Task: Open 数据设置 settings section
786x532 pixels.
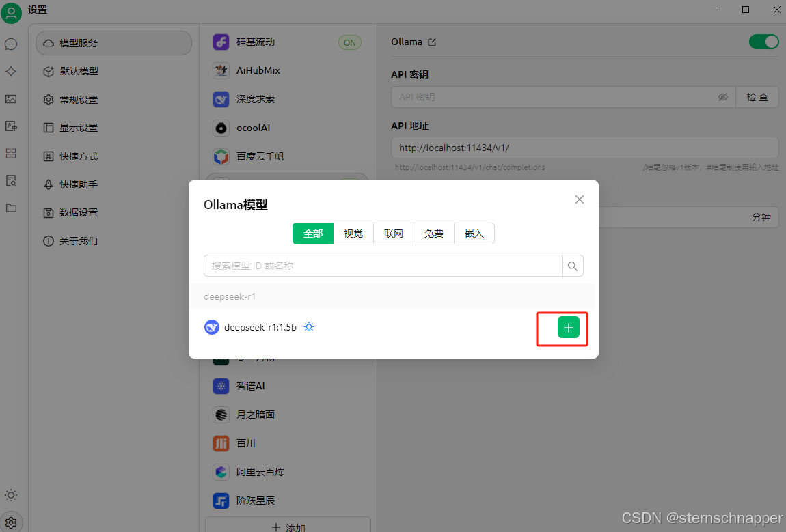Action: pyautogui.click(x=113, y=212)
